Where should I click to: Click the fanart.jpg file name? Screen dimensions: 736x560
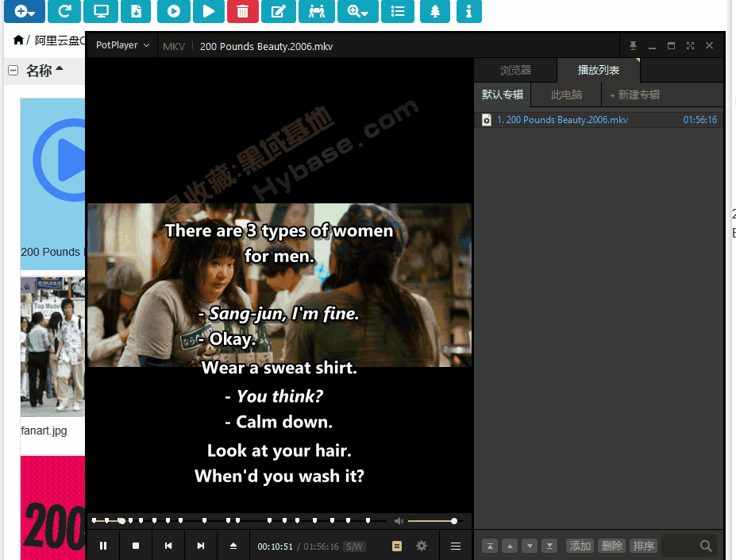(44, 431)
